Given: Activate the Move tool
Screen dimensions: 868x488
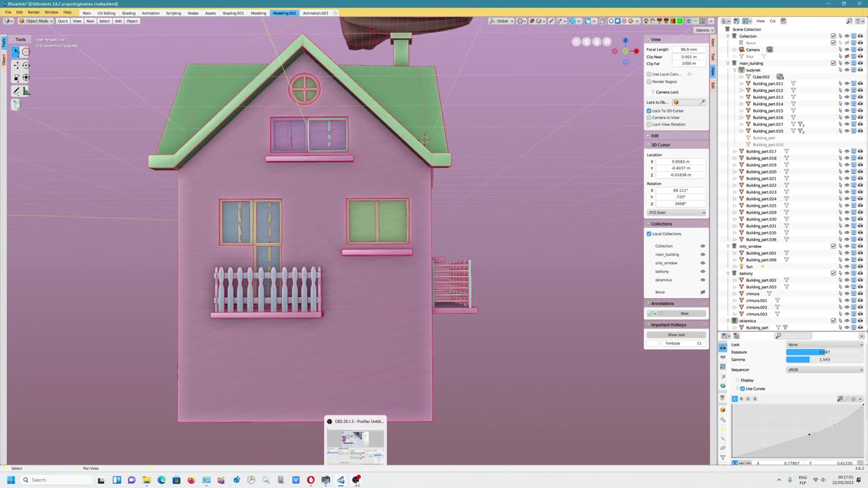Looking at the screenshot, I should 16,65.
